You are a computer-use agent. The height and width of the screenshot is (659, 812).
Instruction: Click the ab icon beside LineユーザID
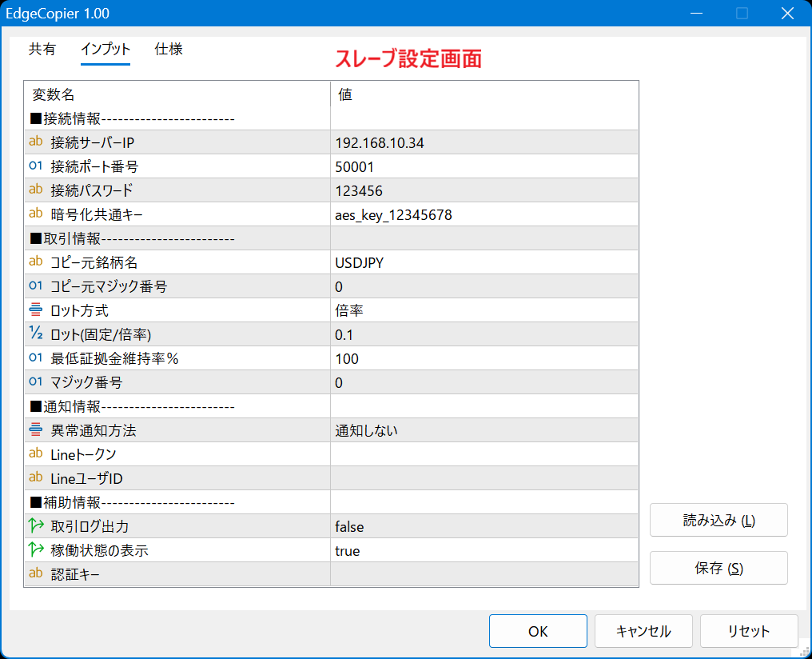coord(36,477)
